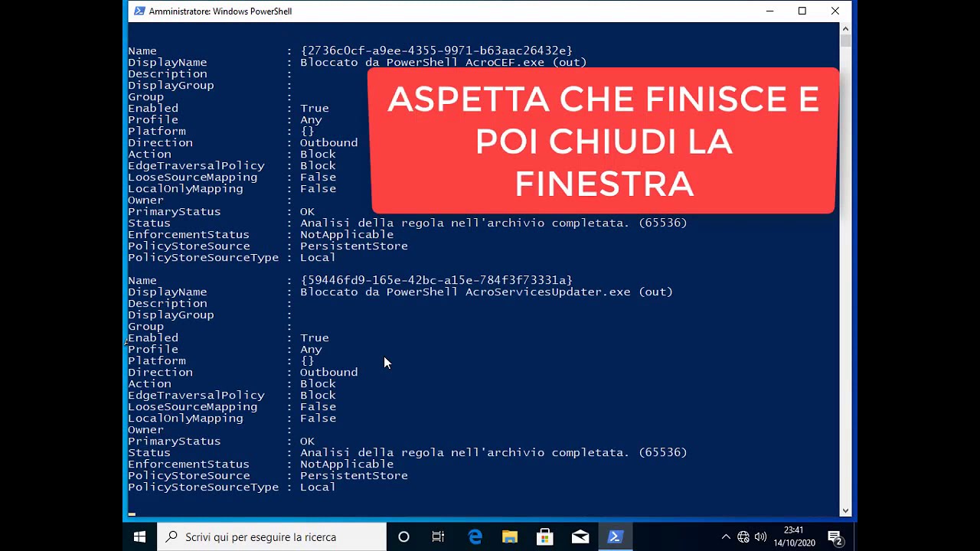The height and width of the screenshot is (551, 980).
Task: Open File Explorer from the taskbar
Action: point(510,537)
